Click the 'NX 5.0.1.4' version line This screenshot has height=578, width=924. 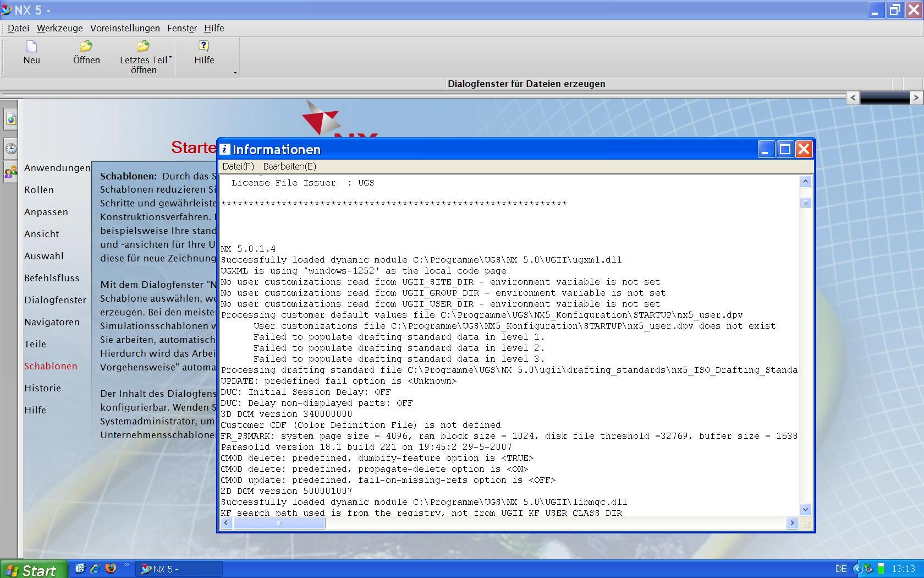pos(248,249)
